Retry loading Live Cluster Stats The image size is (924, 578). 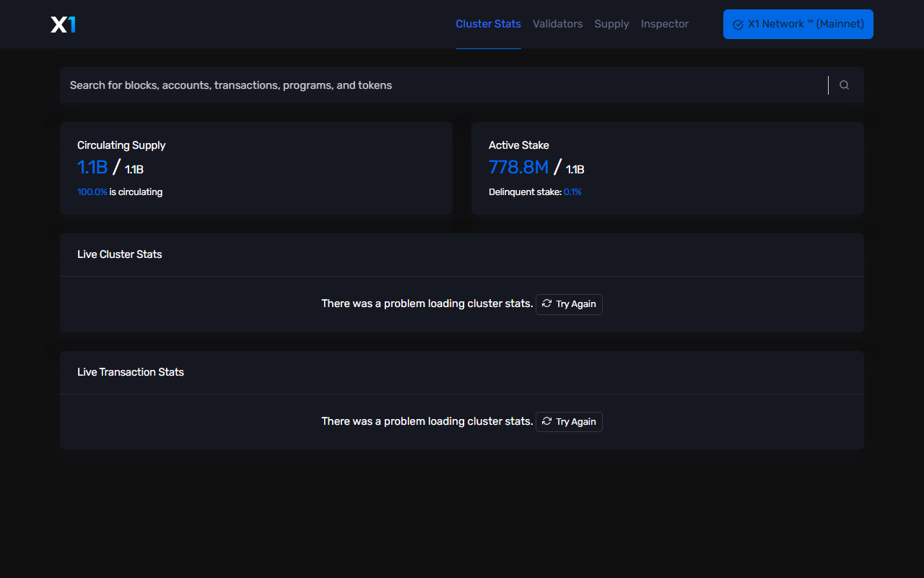[569, 304]
